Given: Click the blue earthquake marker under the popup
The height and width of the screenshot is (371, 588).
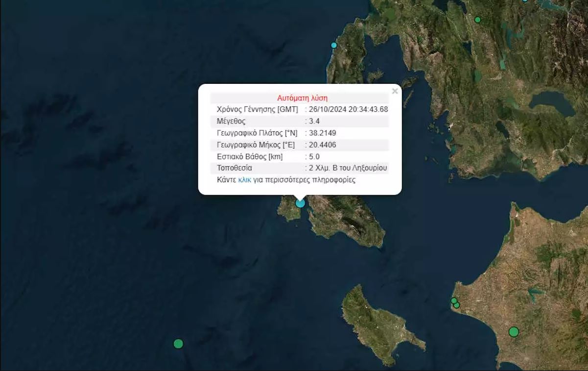Looking at the screenshot, I should pyautogui.click(x=300, y=203).
